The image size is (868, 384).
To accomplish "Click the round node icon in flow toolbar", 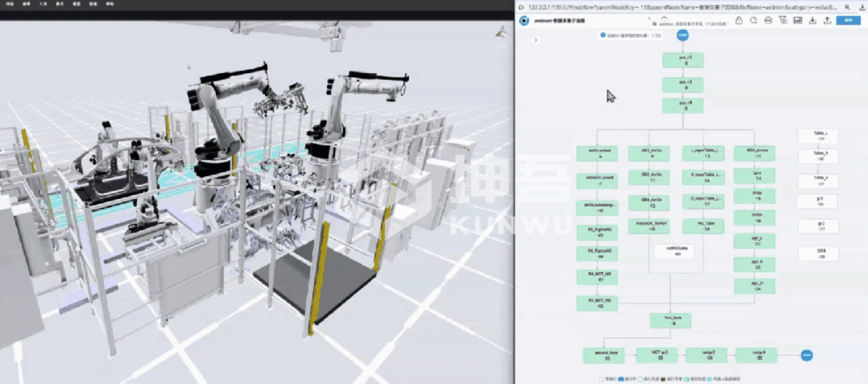I will pyautogui.click(x=768, y=20).
